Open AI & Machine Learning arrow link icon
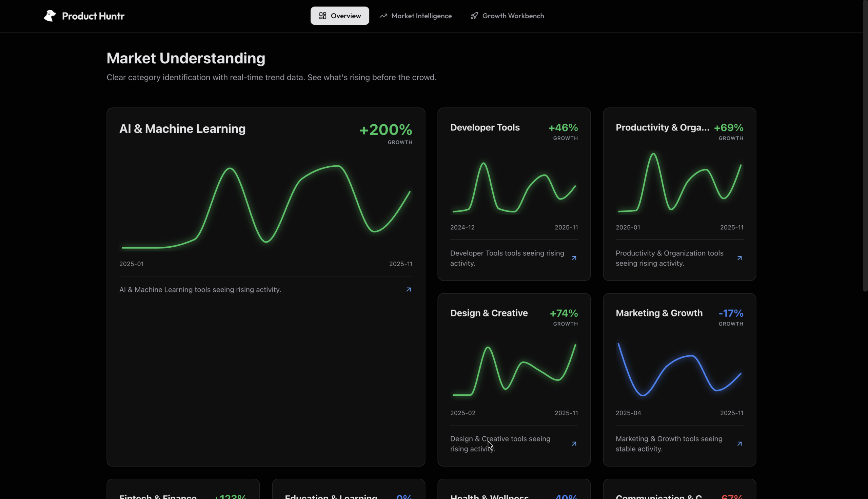 pyautogui.click(x=409, y=290)
